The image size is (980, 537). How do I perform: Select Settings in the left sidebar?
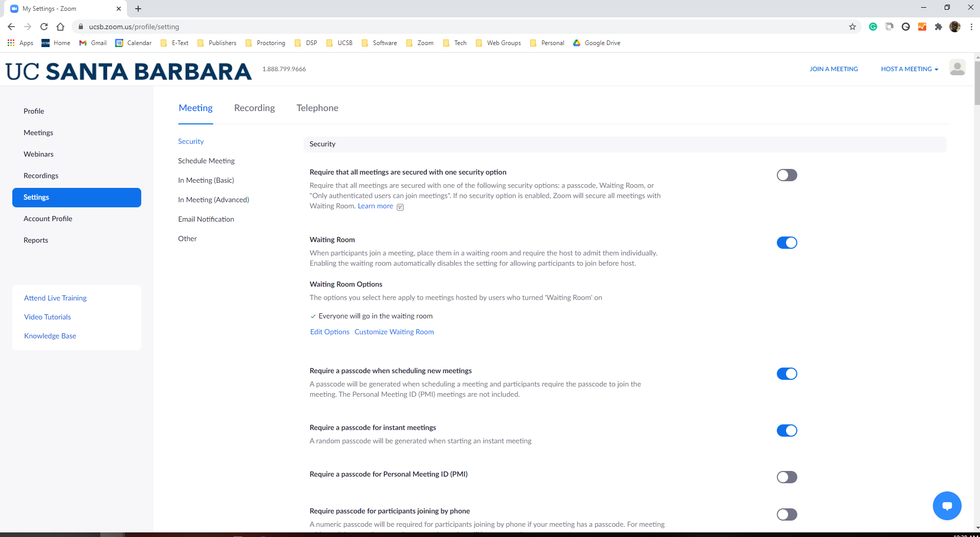pyautogui.click(x=77, y=198)
